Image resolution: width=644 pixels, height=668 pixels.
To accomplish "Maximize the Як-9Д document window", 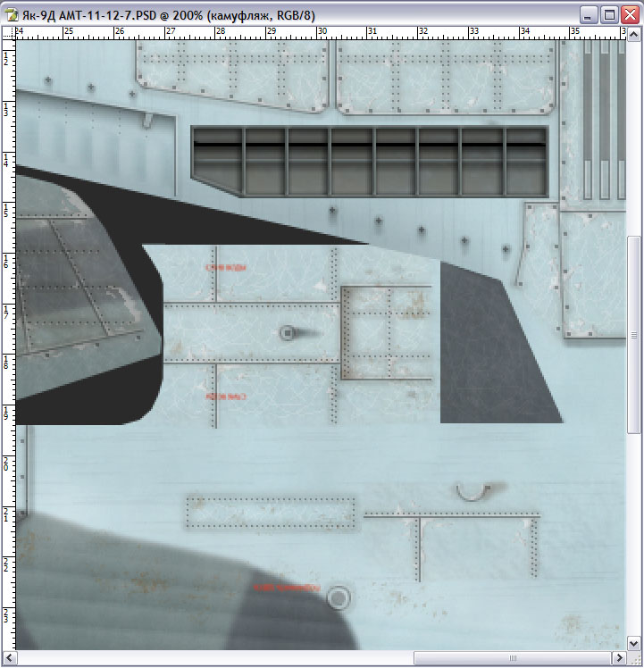I will pos(609,15).
